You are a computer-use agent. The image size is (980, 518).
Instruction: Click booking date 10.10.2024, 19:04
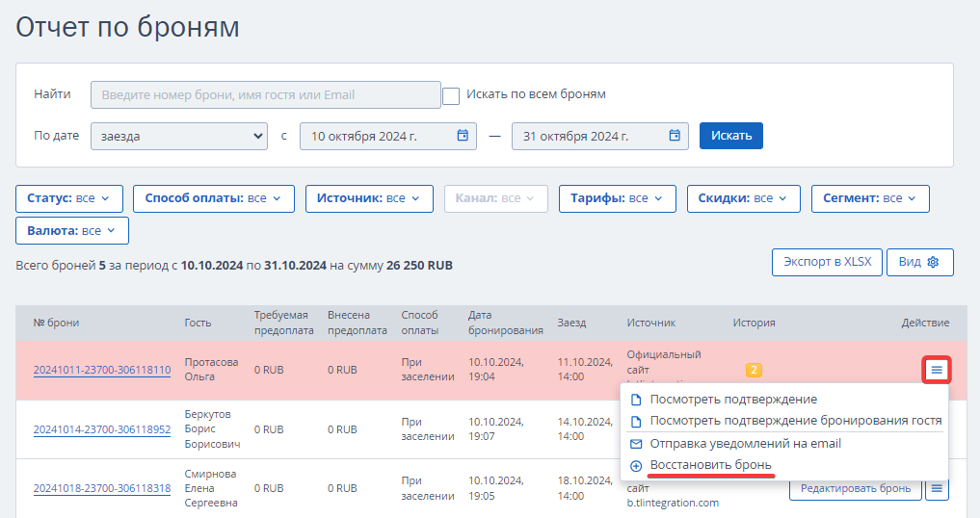(x=496, y=370)
